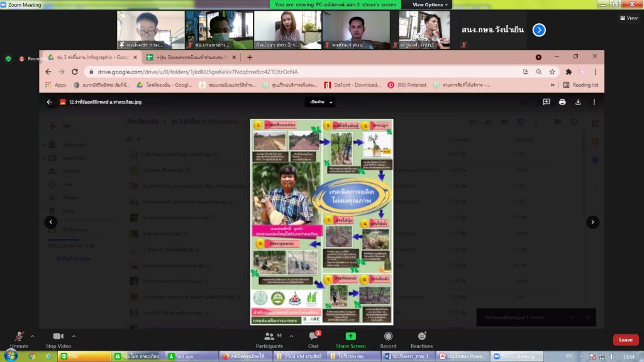644x362 pixels.
Task: Unmute the microphone in Zoom
Action: [19, 337]
